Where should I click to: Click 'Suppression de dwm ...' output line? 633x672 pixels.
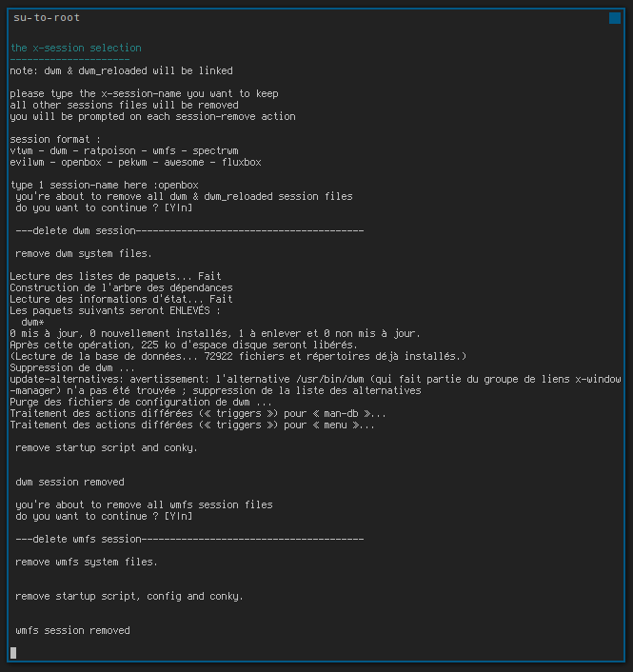[x=72, y=367]
